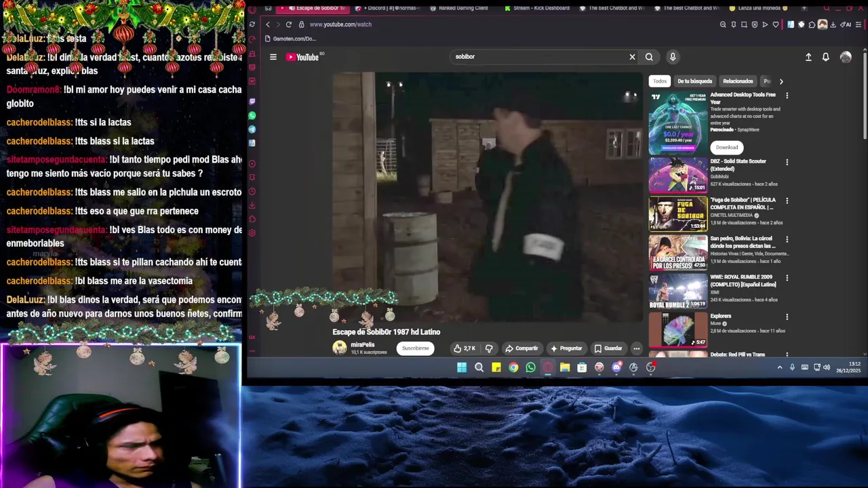Run search with magnifier button
The height and width of the screenshot is (488, 868).
pyautogui.click(x=649, y=57)
